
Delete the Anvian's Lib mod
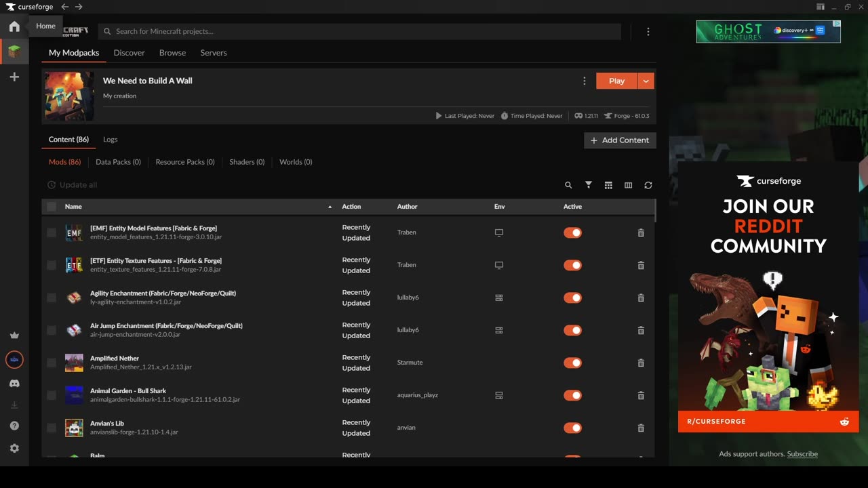point(641,428)
